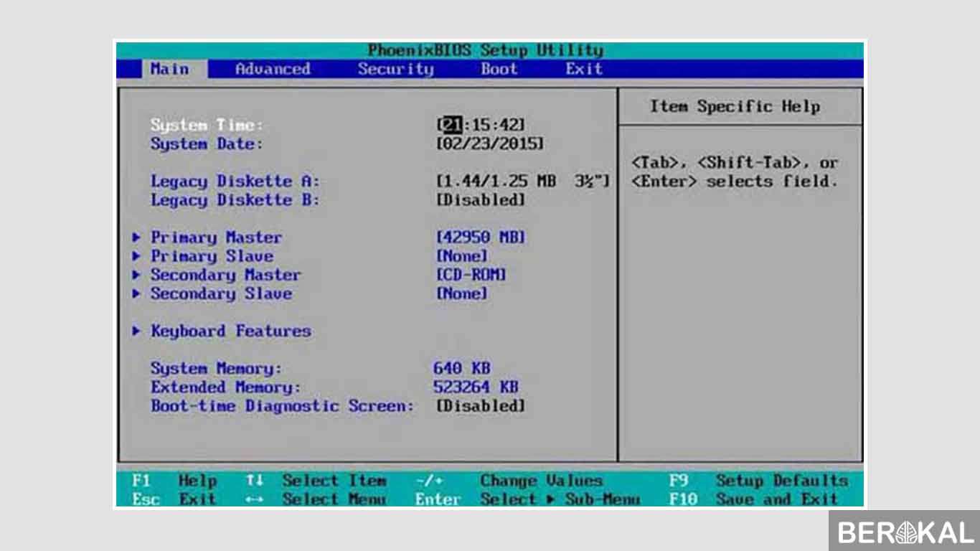Image resolution: width=980 pixels, height=551 pixels.
Task: Click the PhoenixBIOS Setup Utility title
Action: point(486,50)
